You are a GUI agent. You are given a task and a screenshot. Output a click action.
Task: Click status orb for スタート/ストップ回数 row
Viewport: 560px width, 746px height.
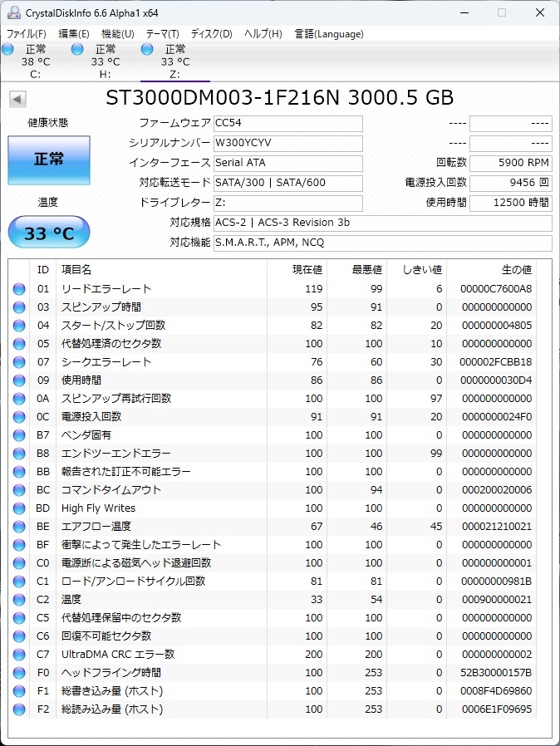pos(19,326)
